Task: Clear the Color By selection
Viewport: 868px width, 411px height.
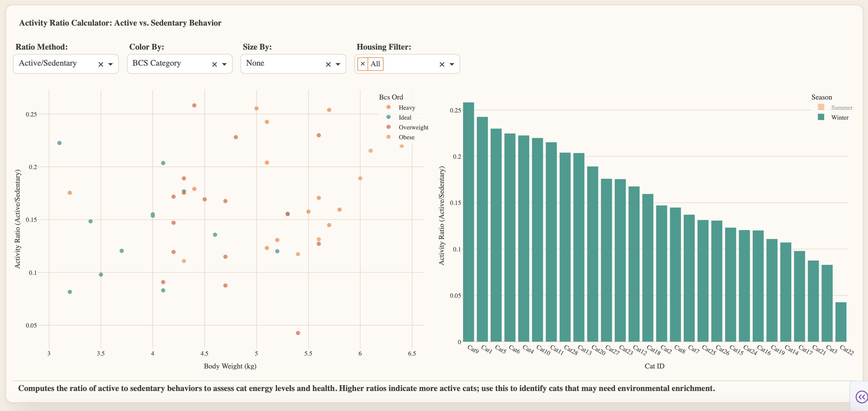Action: point(214,64)
